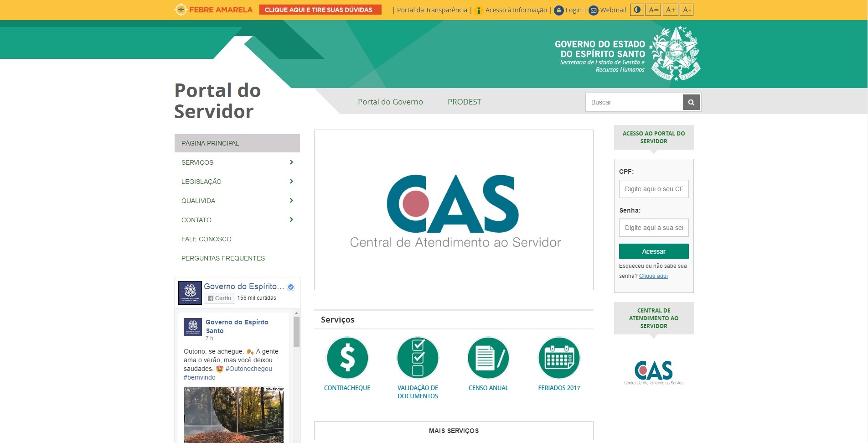Select Página Principal in the side menu
868x443 pixels.
coord(237,143)
